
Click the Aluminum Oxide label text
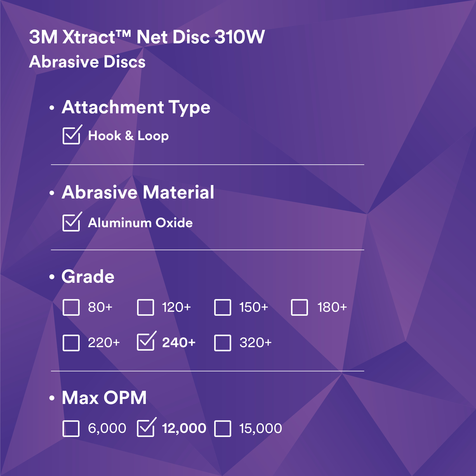tap(140, 223)
